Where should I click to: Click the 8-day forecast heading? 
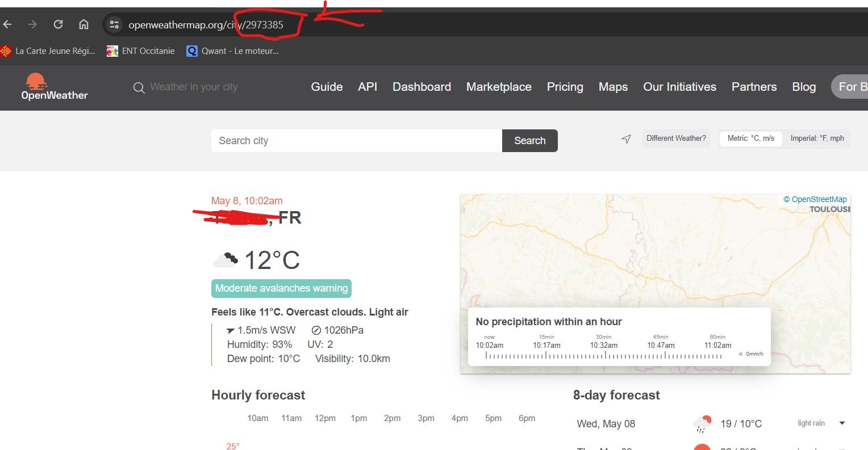point(616,395)
